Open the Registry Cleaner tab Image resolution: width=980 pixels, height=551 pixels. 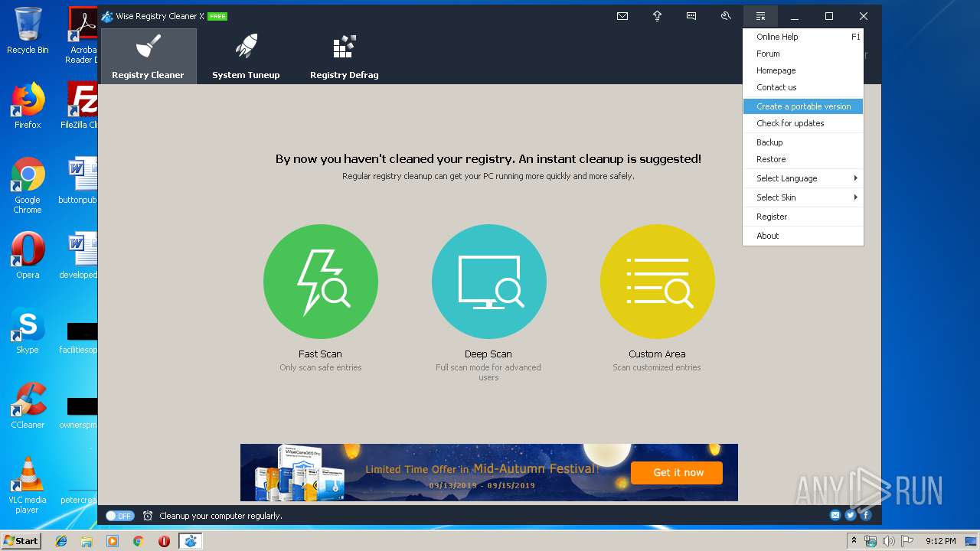149,56
